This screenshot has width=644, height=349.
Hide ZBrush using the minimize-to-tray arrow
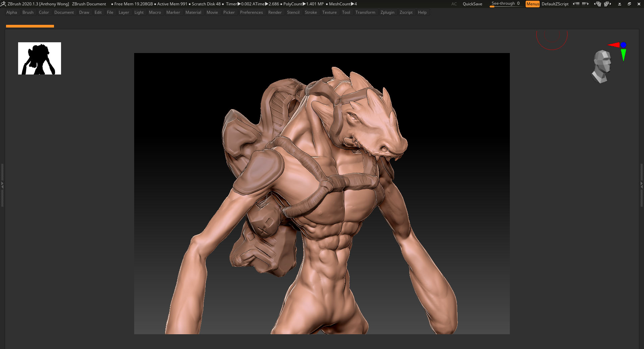pos(620,4)
